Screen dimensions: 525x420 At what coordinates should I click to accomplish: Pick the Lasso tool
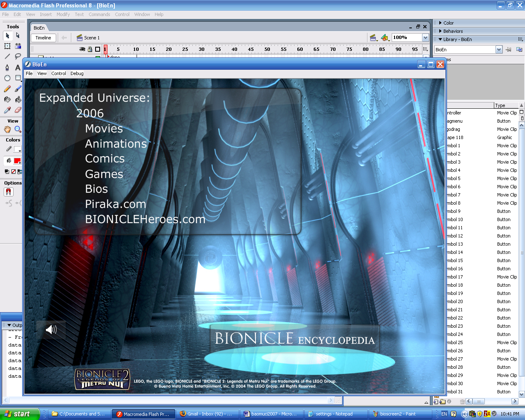(x=18, y=57)
